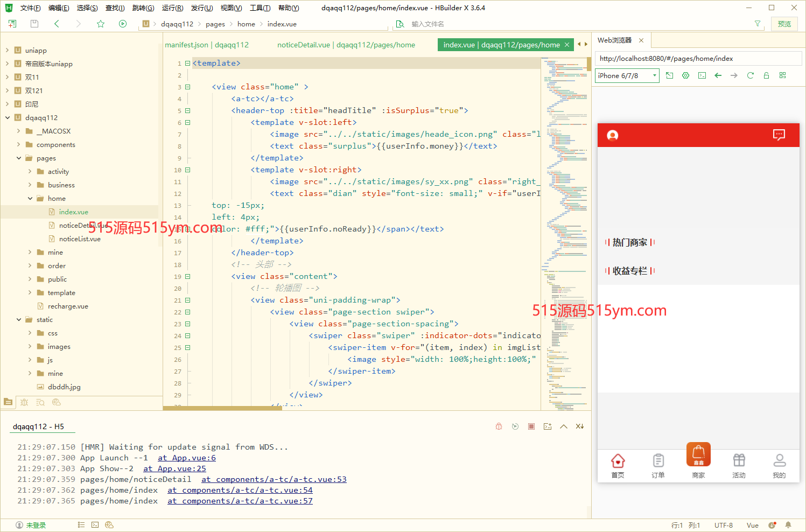Click the code minimap overview
806x532 pixels.
coord(565,215)
